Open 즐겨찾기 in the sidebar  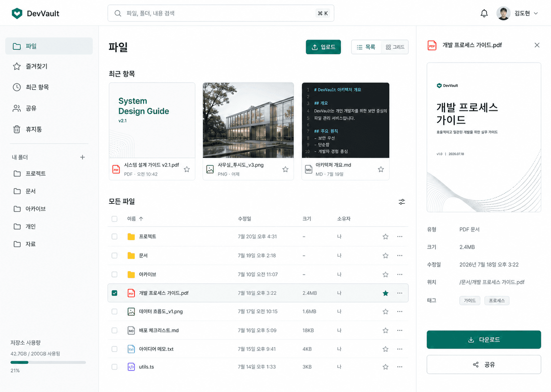49,66
